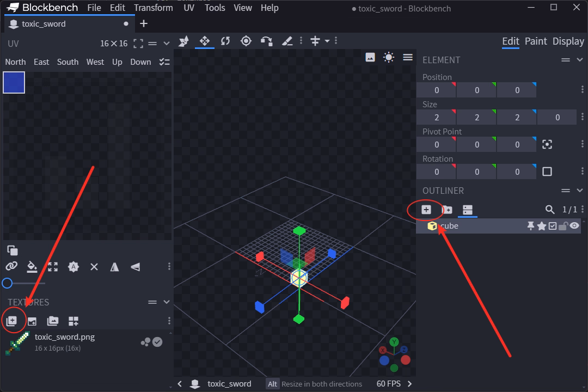The image size is (588, 392).
Task: Click the Add Group icon in Outliner
Action: (x=447, y=210)
